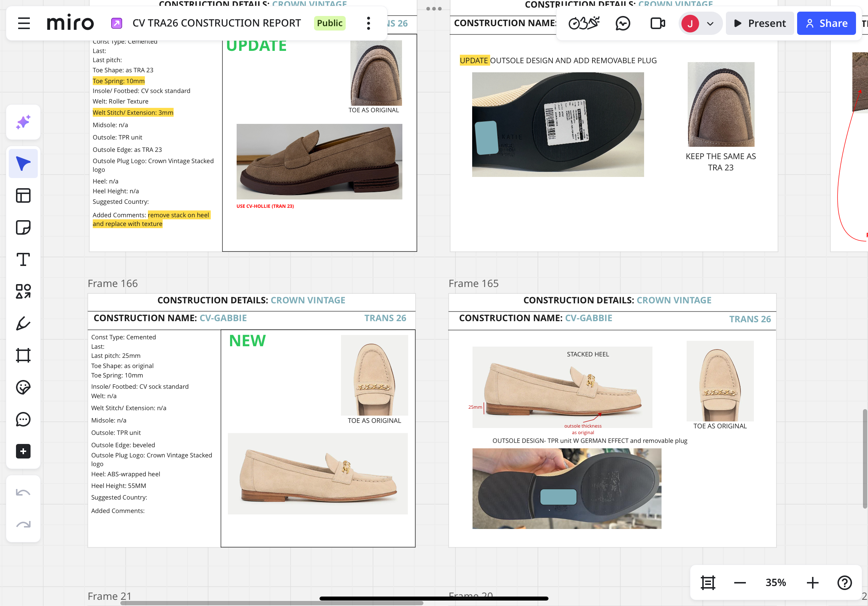Toggle the video call camera icon
The height and width of the screenshot is (606, 868).
(x=658, y=23)
